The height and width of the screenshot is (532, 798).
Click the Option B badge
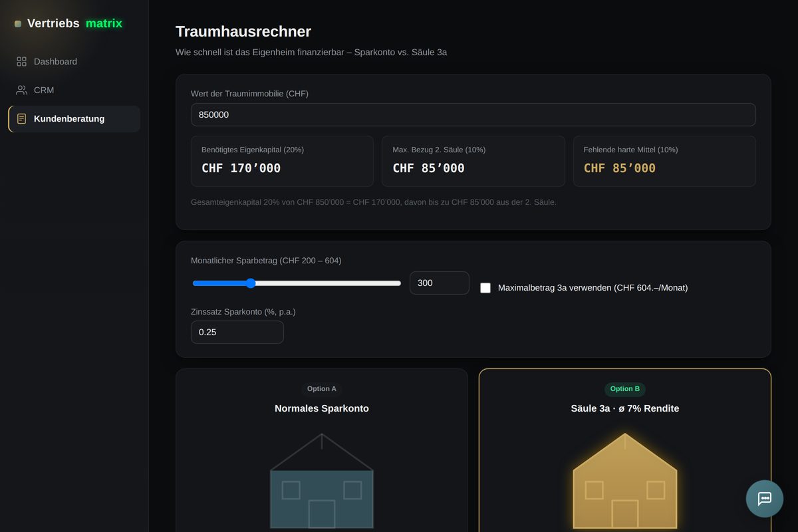625,389
